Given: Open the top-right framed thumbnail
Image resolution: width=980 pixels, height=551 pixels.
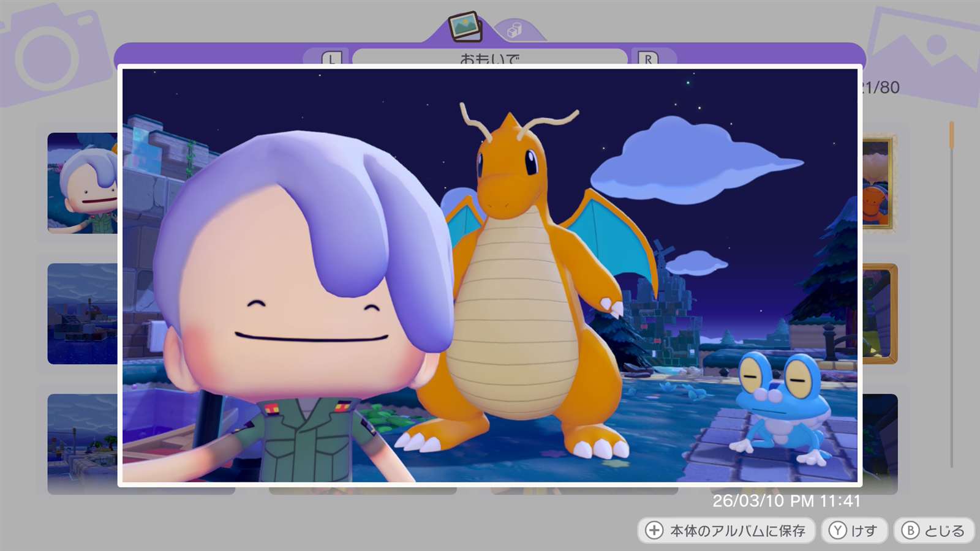Looking at the screenshot, I should point(878,182).
